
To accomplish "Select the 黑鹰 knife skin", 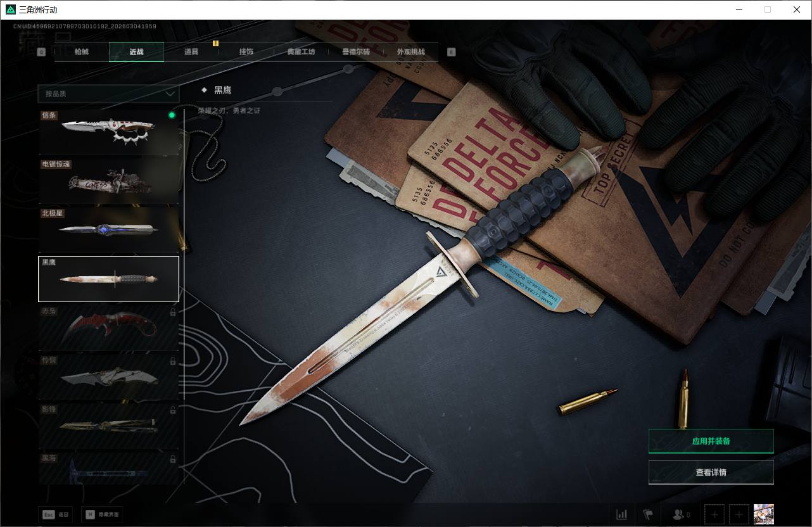I will 108,279.
